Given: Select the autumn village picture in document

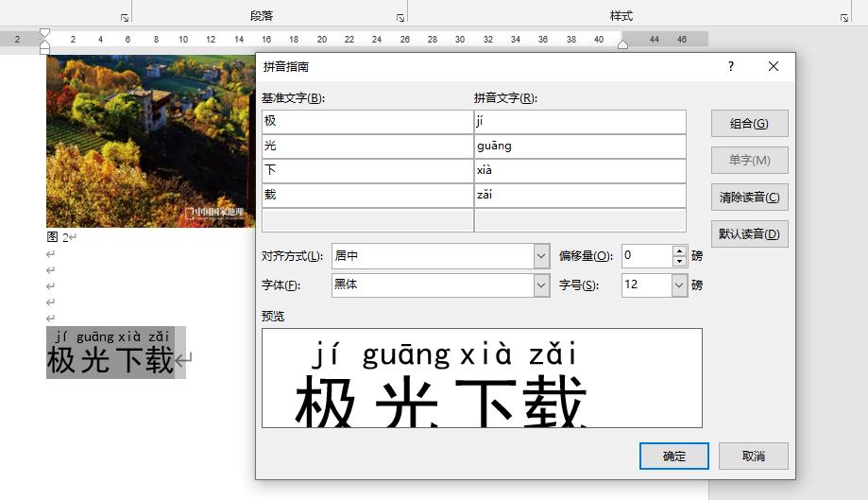Looking at the screenshot, I should coord(150,141).
